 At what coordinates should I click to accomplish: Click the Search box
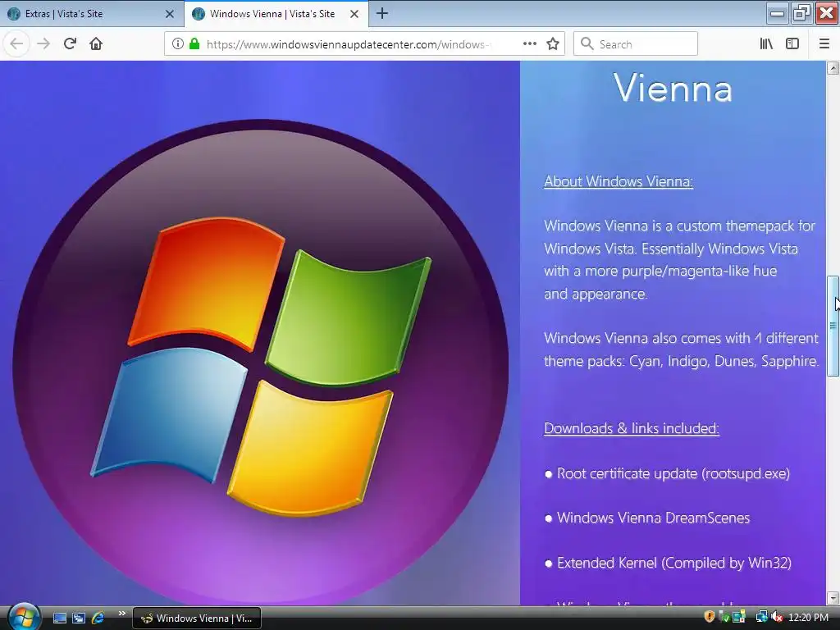point(636,44)
